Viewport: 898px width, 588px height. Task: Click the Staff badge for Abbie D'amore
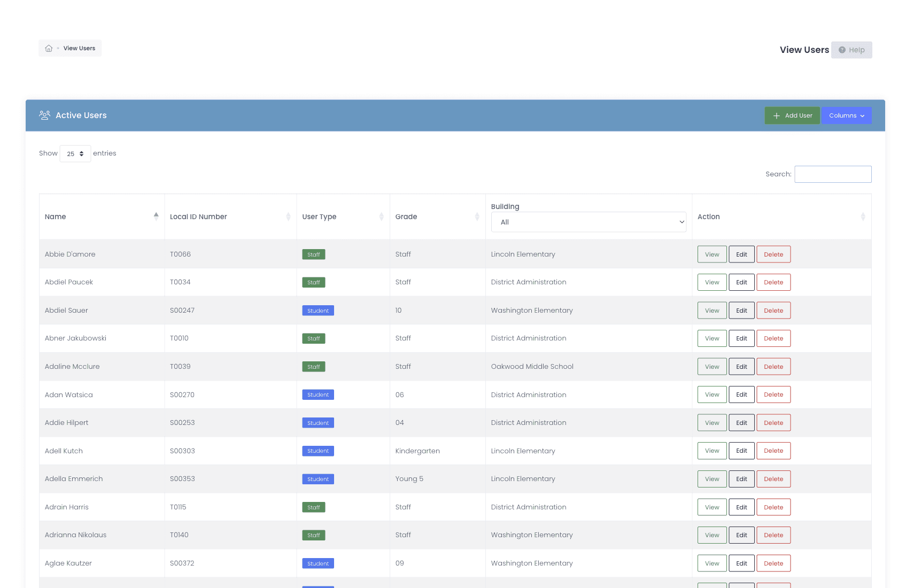[314, 254]
